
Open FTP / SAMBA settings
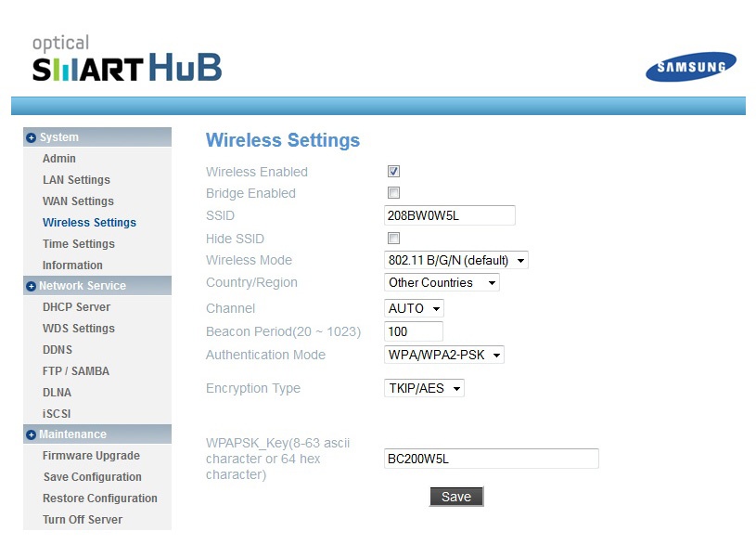76,371
